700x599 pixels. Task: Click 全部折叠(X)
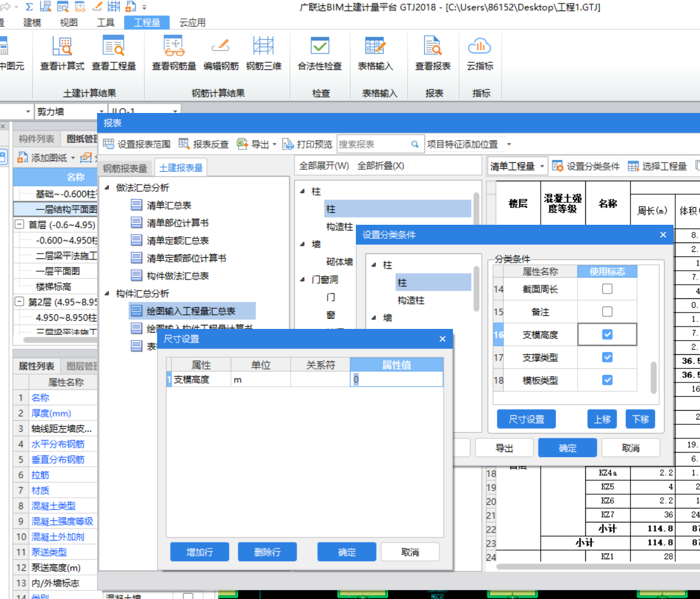[381, 166]
